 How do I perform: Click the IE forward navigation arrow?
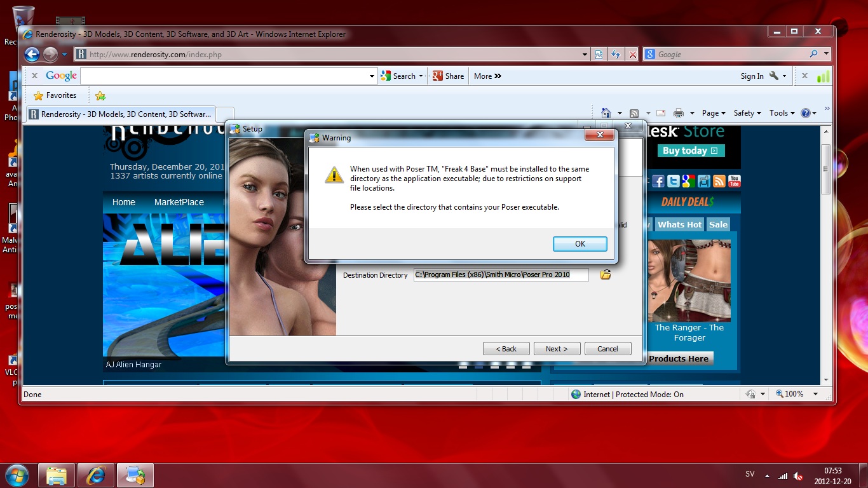(x=50, y=55)
